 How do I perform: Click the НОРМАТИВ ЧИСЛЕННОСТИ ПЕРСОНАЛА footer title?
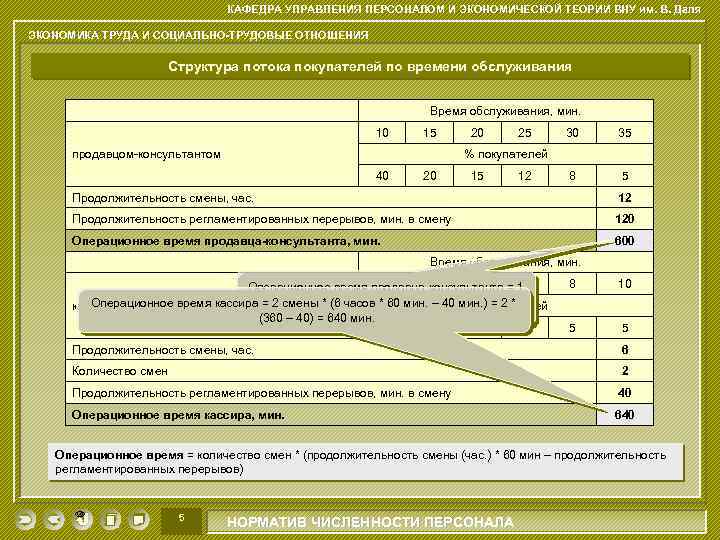pos(370,522)
